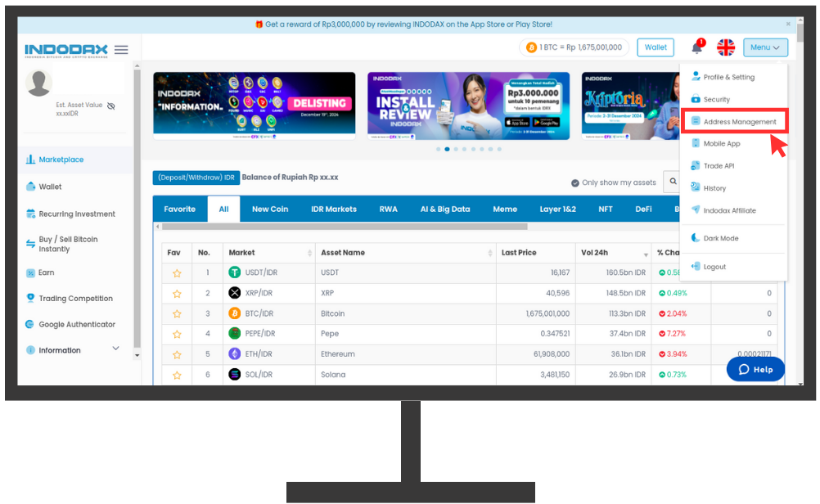Click the 1 BTC price pill
The image size is (820, 504).
pyautogui.click(x=574, y=47)
